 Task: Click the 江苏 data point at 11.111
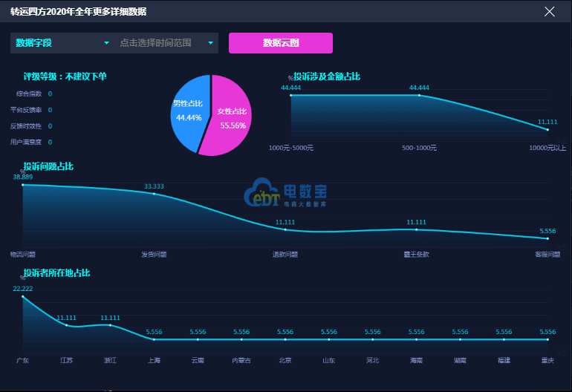click(66, 325)
